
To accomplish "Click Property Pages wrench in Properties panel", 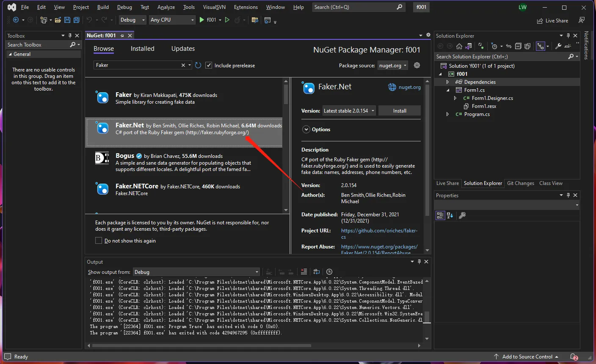I will (462, 215).
